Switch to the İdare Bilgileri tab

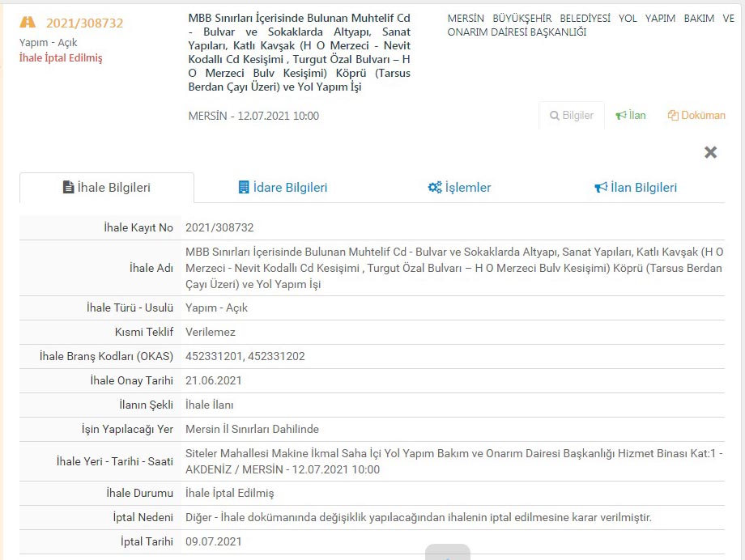click(283, 188)
